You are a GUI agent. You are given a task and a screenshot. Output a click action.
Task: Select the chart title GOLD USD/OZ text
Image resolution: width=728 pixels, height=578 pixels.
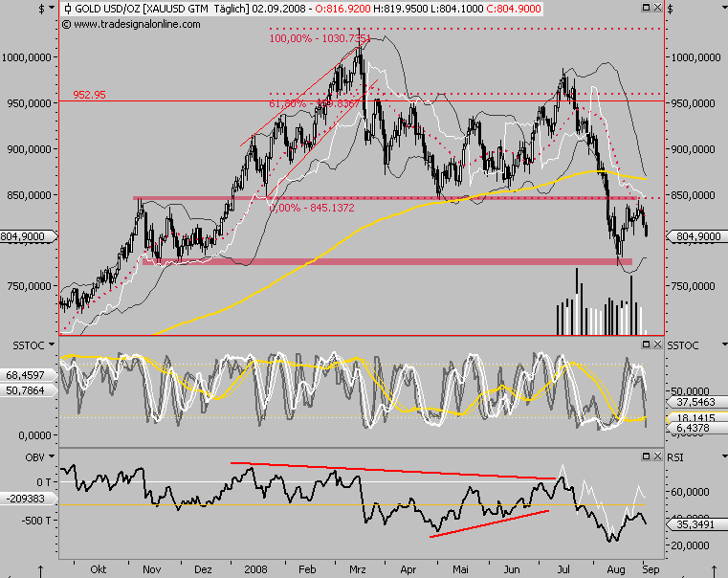(x=108, y=9)
